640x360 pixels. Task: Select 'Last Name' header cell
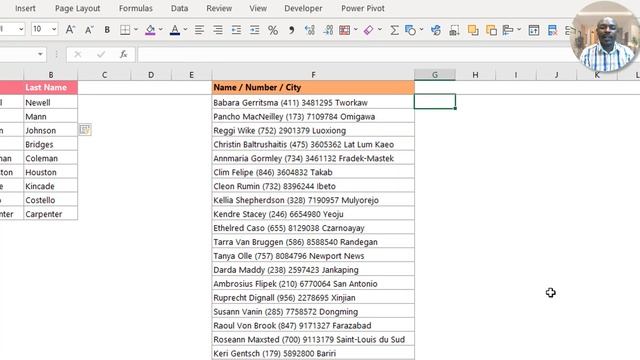click(x=51, y=87)
